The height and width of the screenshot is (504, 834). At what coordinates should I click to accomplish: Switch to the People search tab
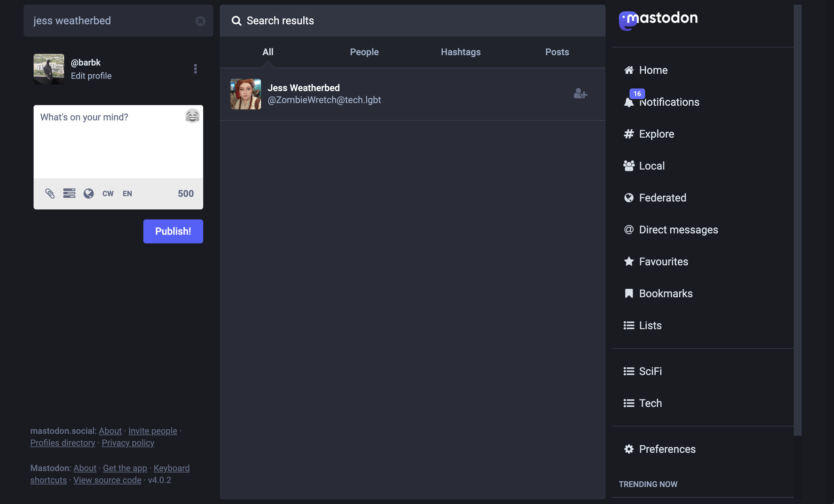[x=364, y=52]
